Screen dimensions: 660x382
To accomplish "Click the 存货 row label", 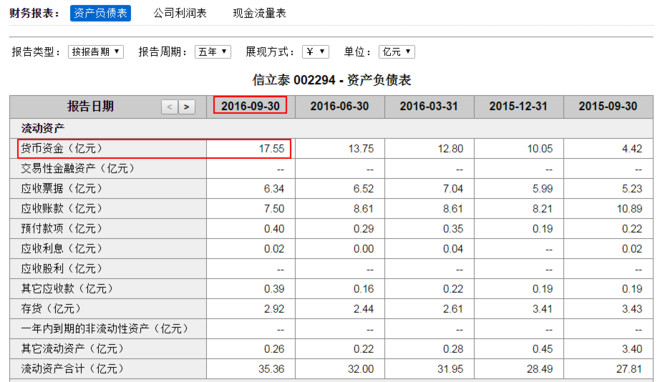I will click(x=51, y=309).
